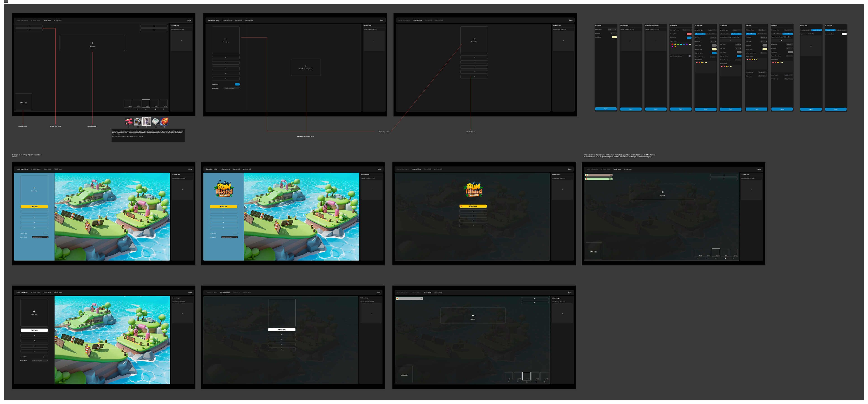
Task: Select the purple triangle player icon
Action: [x=687, y=44]
